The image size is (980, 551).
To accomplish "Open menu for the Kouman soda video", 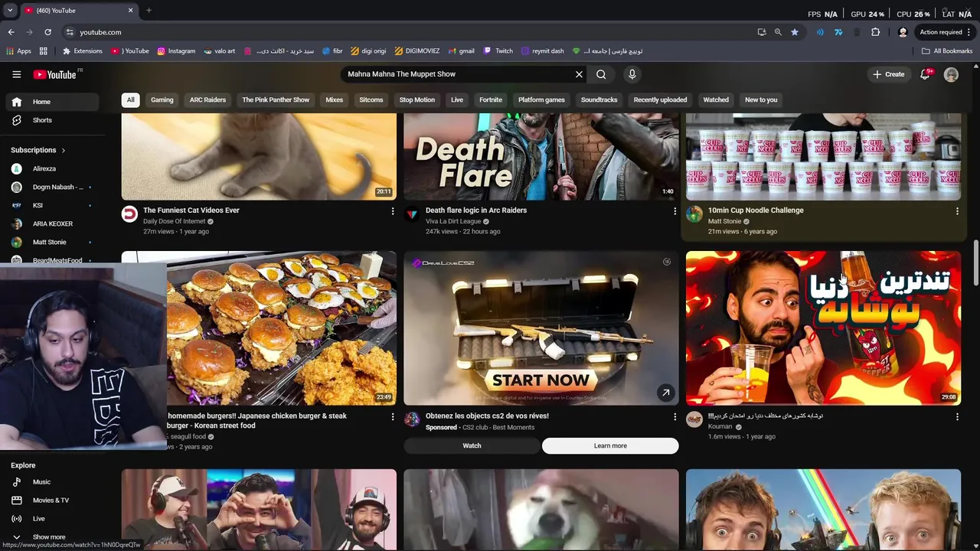I will (957, 417).
